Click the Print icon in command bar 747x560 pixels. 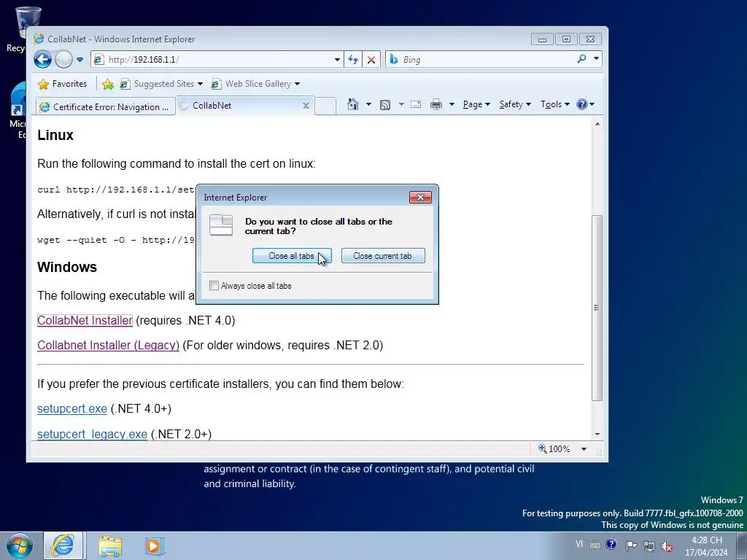[x=436, y=104]
